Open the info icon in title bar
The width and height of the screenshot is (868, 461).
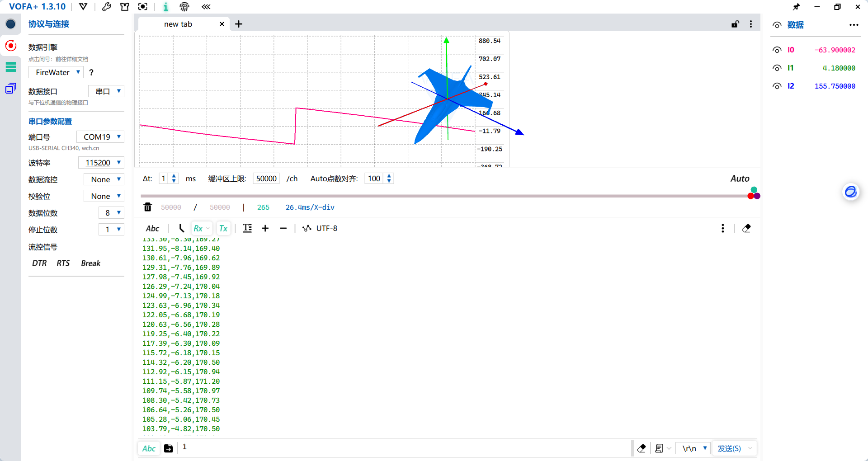[x=165, y=7]
